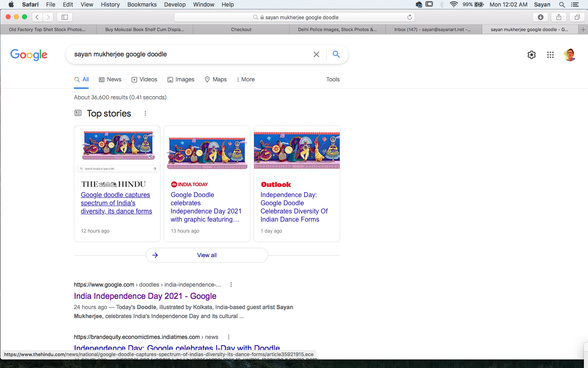
Task: Click the Google account profile picture
Action: (569, 55)
